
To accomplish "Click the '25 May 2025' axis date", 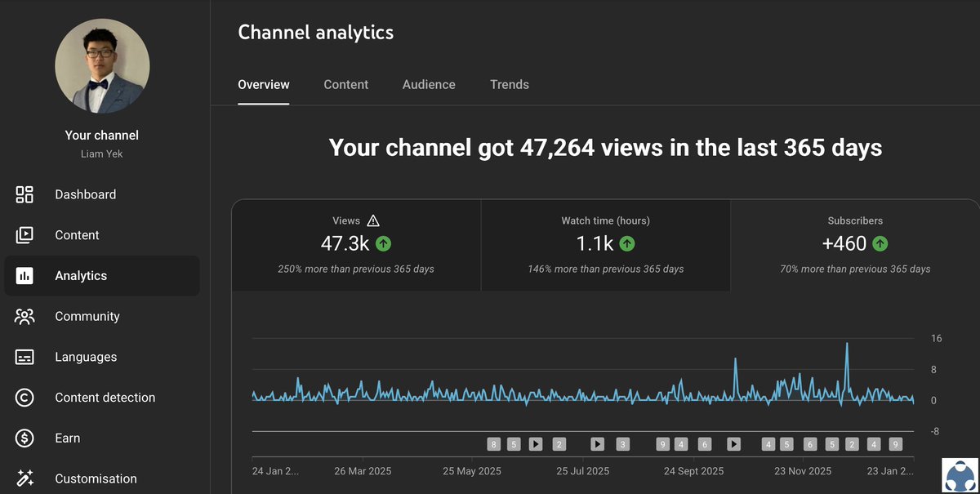I will point(472,471).
